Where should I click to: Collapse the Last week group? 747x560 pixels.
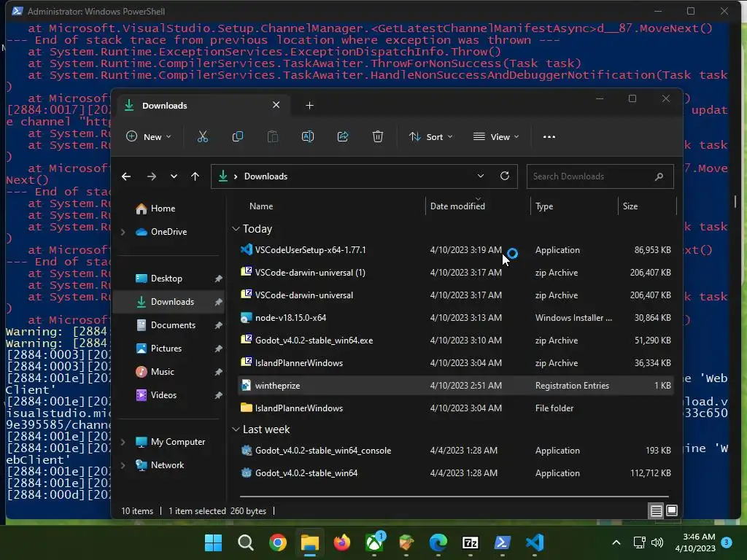236,429
